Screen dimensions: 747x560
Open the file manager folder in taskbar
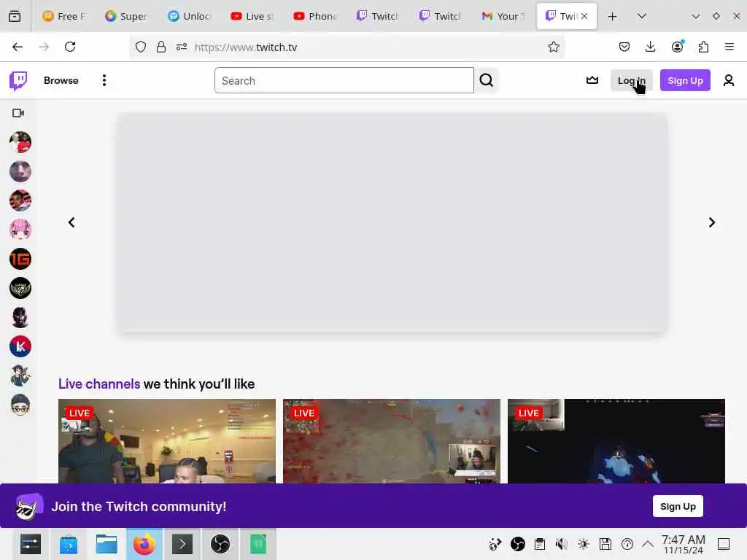(107, 544)
